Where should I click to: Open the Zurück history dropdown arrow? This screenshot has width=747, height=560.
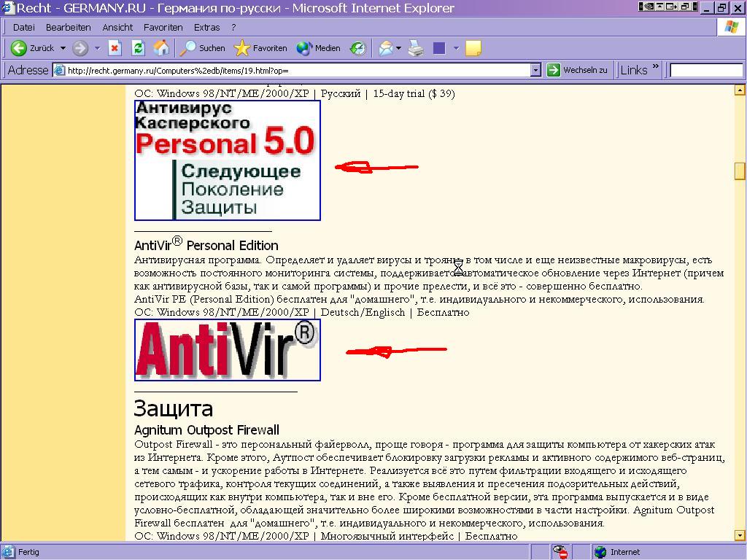click(63, 48)
